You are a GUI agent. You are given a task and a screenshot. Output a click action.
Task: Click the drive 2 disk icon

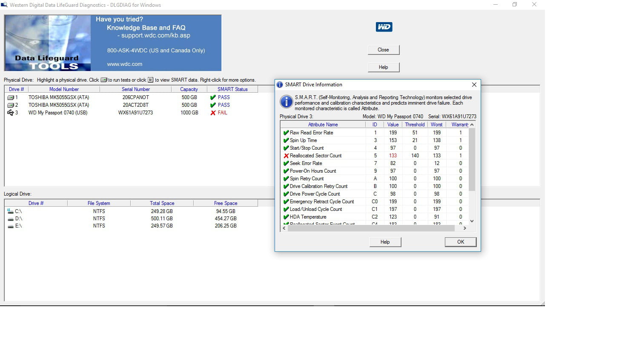tap(11, 105)
